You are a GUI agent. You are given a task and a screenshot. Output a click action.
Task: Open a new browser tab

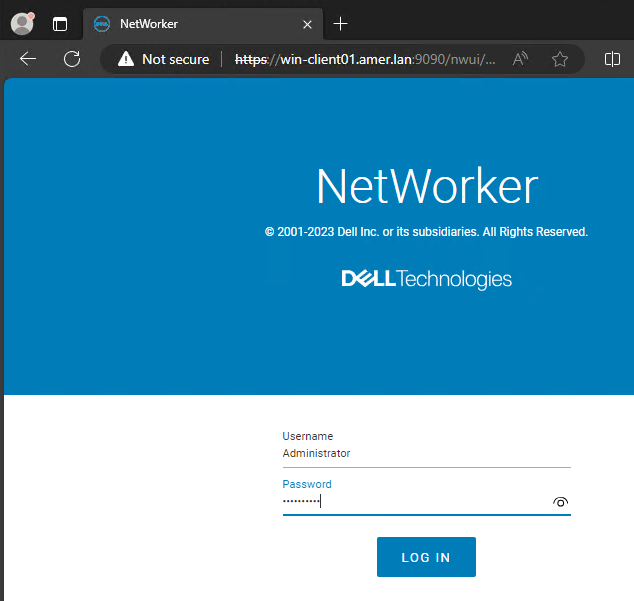[x=340, y=24]
